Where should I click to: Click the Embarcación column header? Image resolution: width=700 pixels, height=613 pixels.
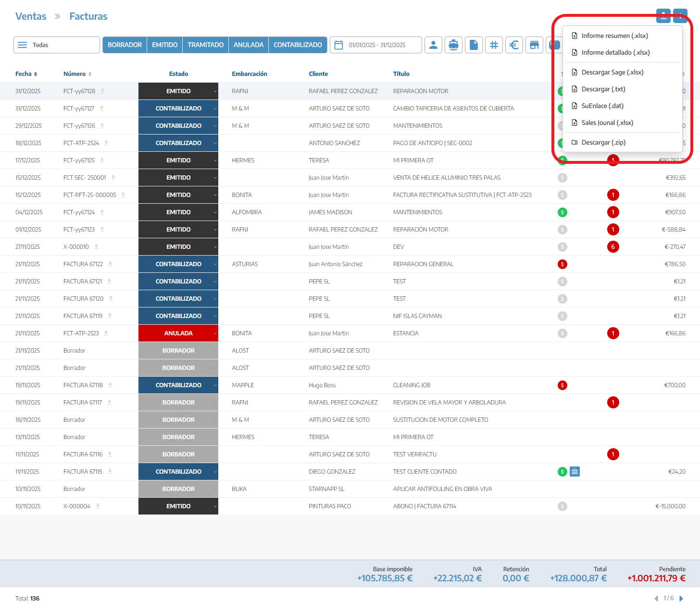coord(250,74)
